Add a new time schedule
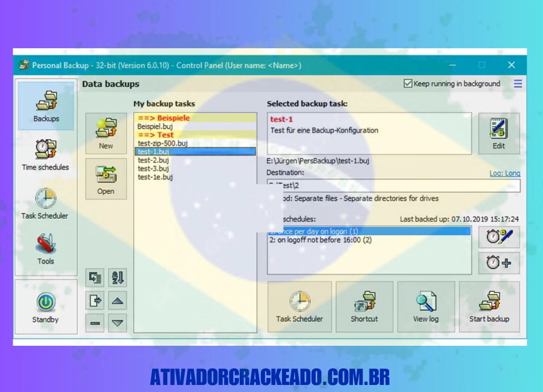Viewport: 543px width, 392px height. coord(499,263)
